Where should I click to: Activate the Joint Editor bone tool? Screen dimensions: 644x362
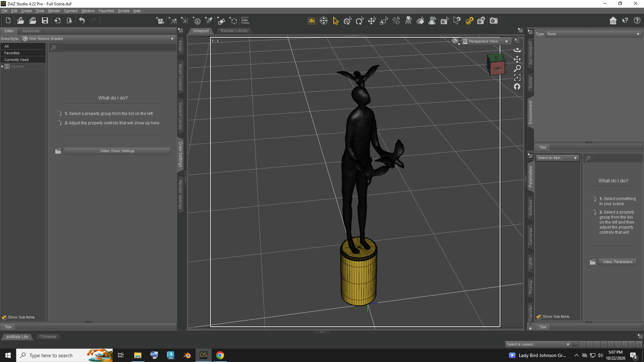click(396, 21)
